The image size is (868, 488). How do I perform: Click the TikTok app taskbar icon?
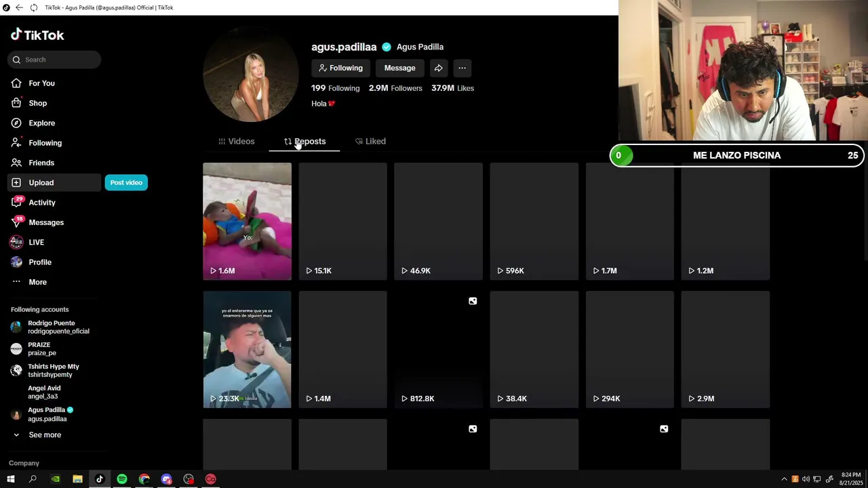tap(100, 479)
